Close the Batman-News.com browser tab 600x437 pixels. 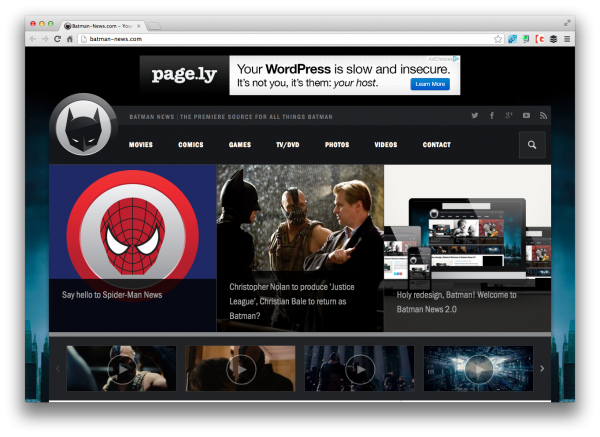[x=139, y=26]
